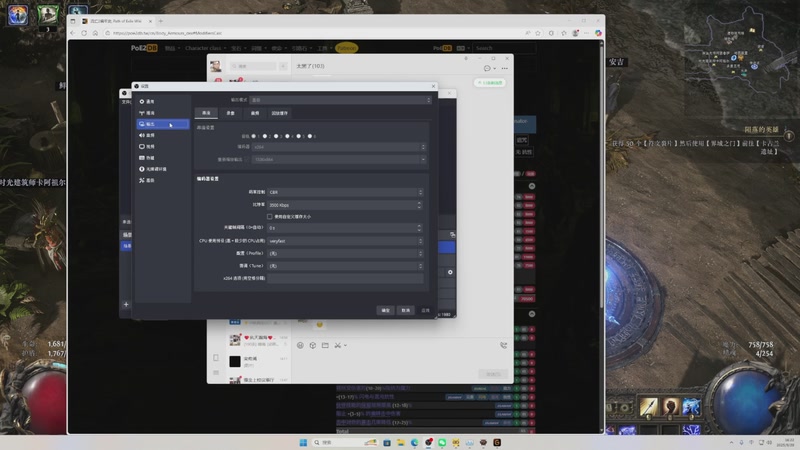Open the rate control CBR dropdown
The height and width of the screenshot is (450, 800).
[x=345, y=192]
